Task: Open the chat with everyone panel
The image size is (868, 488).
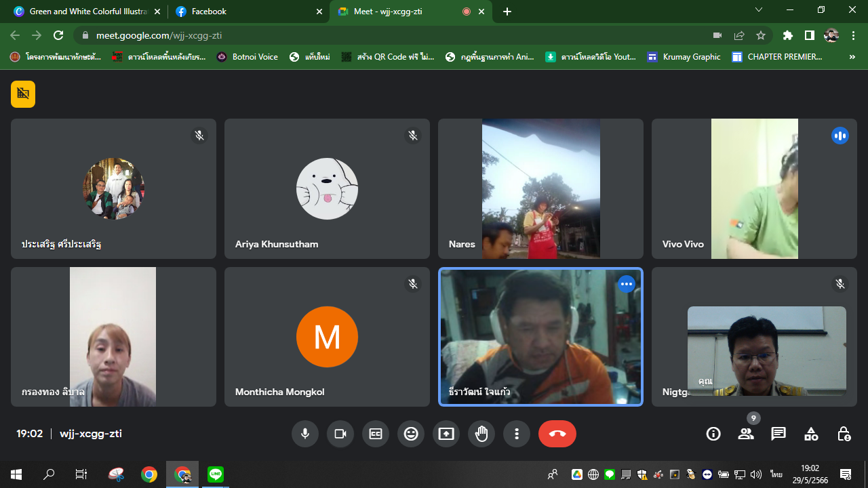Action: coord(778,434)
